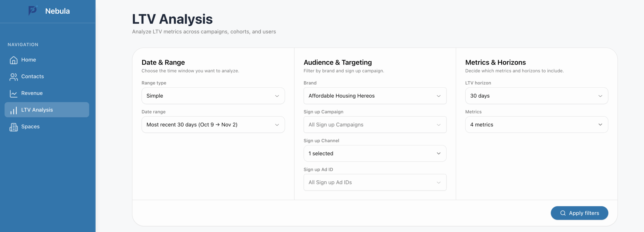Viewport: 644px width, 232px height.
Task: Open the Metrics dropdown showing 4 metrics
Action: (x=536, y=125)
